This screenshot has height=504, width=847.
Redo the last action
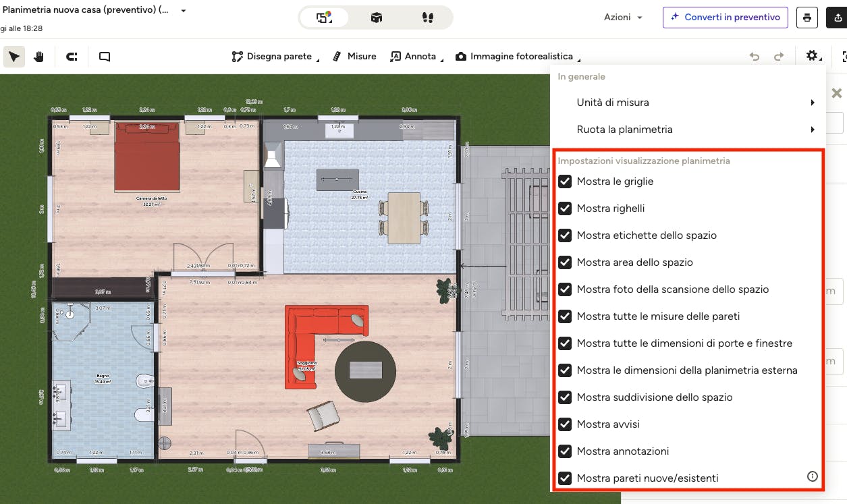click(x=779, y=57)
